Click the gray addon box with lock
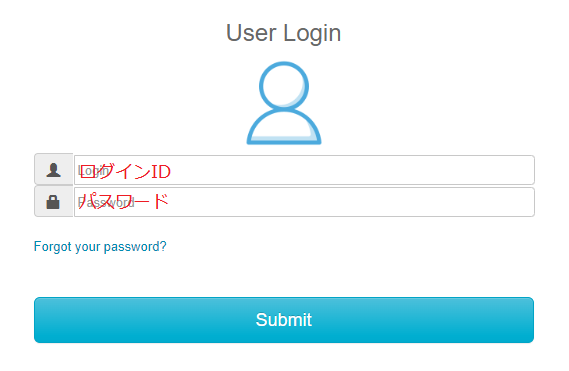This screenshot has width=569, height=371. (54, 201)
